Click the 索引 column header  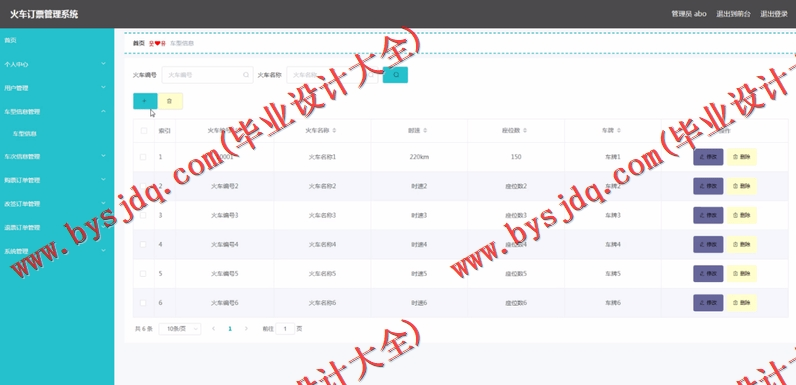pos(164,131)
